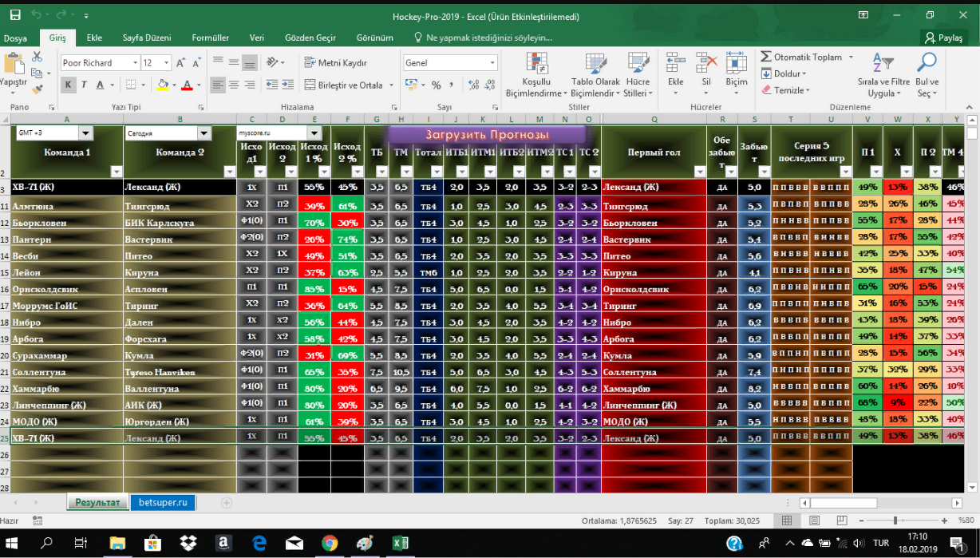Expand the Birleştir ve Ortala dropdown arrow
The height and width of the screenshot is (558, 980).
pos(391,85)
